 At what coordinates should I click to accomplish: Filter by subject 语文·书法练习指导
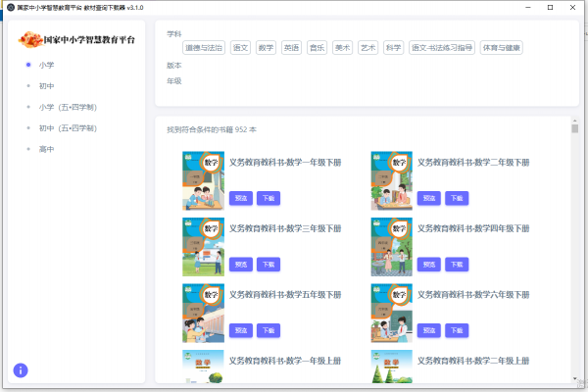click(442, 48)
